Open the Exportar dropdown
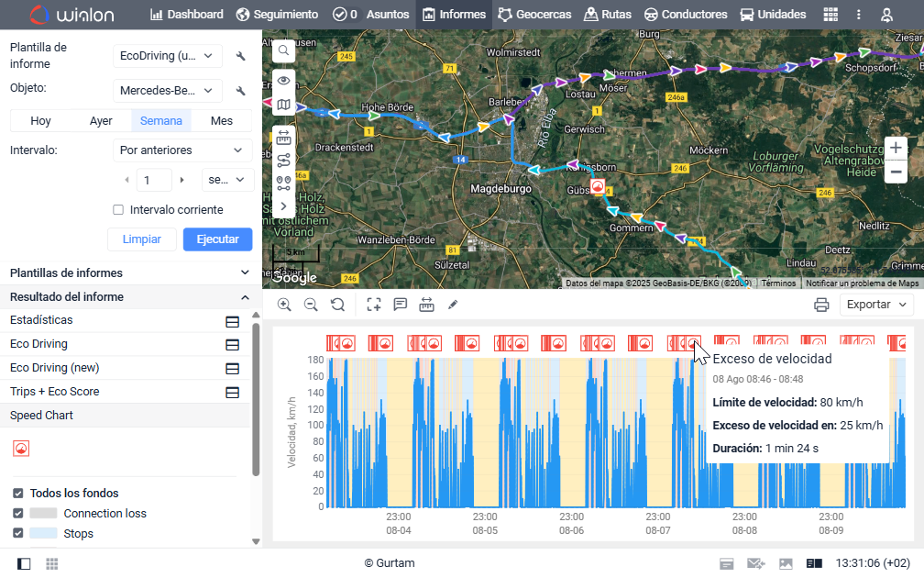Viewport: 924px width, 578px height. click(x=876, y=305)
